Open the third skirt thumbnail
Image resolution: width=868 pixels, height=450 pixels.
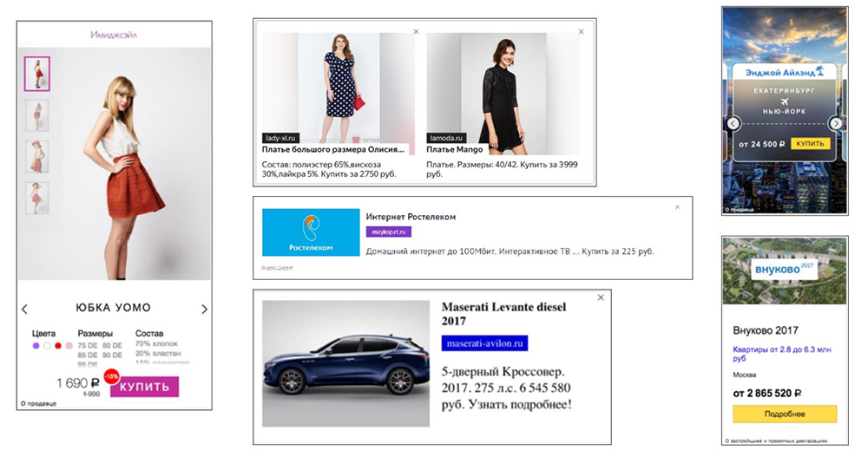(x=37, y=156)
